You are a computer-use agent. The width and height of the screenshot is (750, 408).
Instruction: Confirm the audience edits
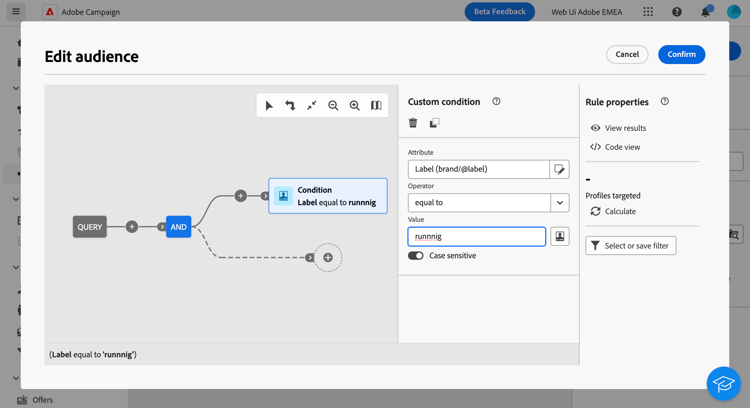coord(681,54)
